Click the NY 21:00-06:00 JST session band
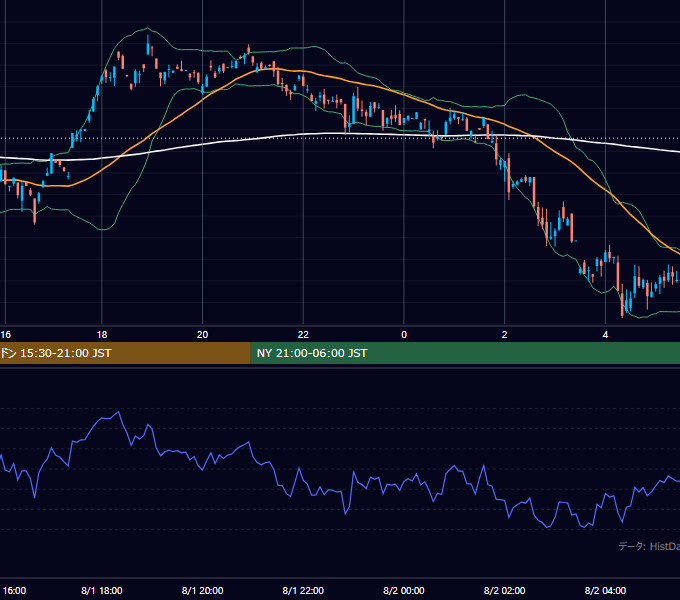The height and width of the screenshot is (600, 680). [465, 353]
